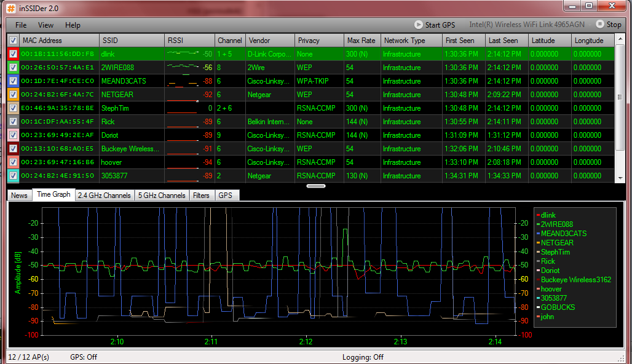This screenshot has width=632, height=364.
Task: Open the Filters tab
Action: [201, 196]
